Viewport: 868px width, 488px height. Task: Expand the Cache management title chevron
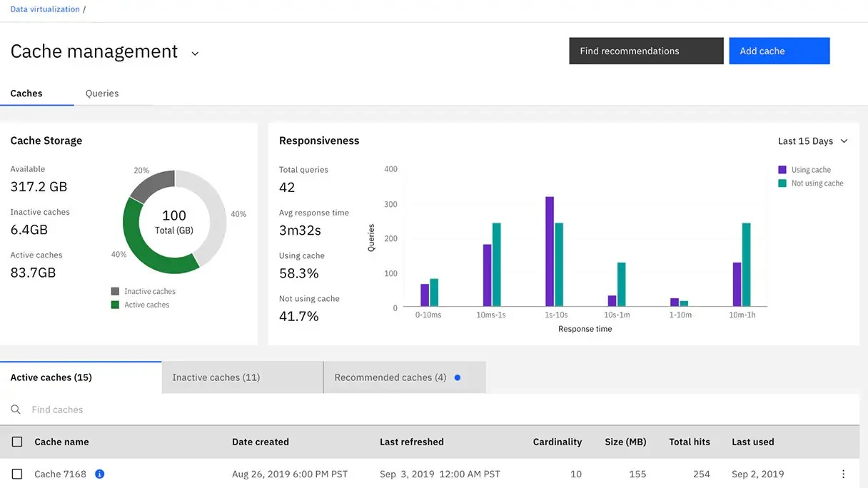(x=195, y=54)
